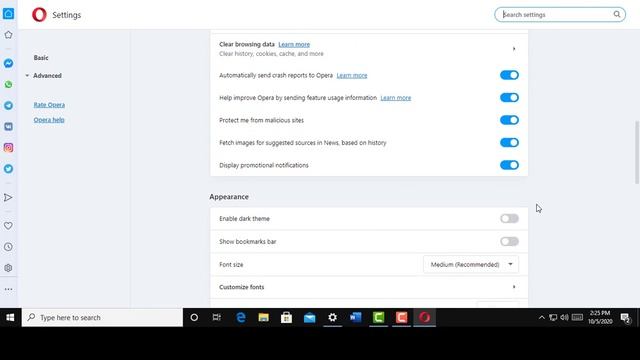Click the volume speaker tray icon

564,318
